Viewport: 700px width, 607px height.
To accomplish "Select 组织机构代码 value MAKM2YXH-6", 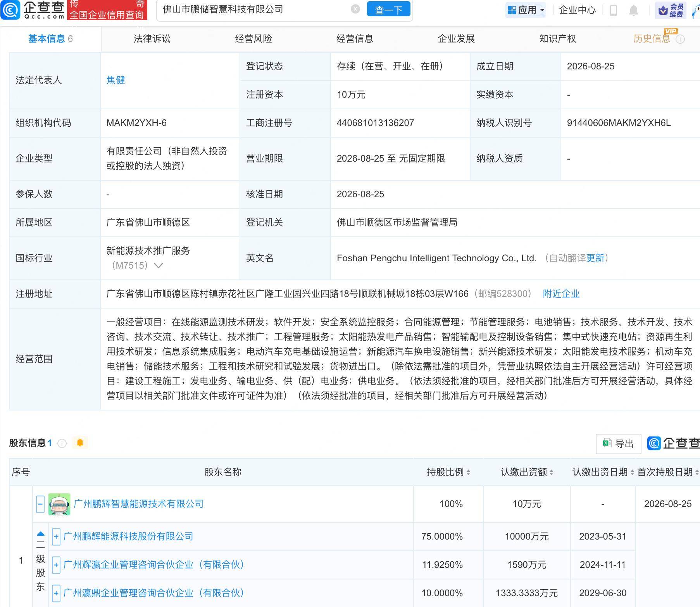I will tap(136, 123).
